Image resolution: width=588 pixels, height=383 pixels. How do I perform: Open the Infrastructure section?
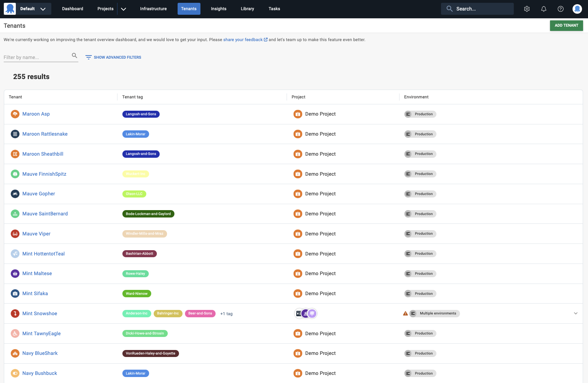pyautogui.click(x=153, y=8)
